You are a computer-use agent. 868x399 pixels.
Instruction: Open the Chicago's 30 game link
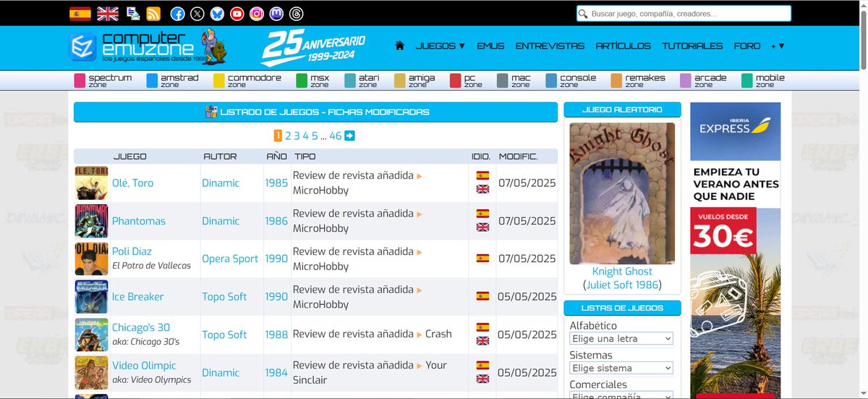(x=141, y=327)
